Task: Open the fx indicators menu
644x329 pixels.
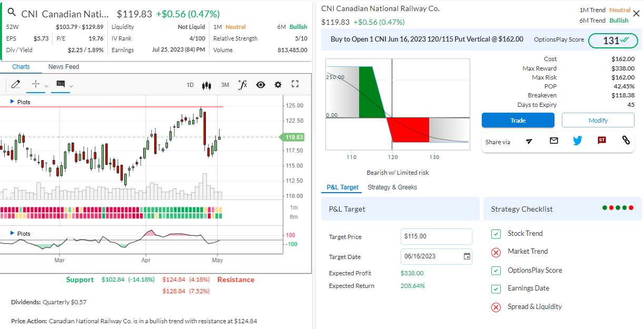Action: [x=242, y=84]
